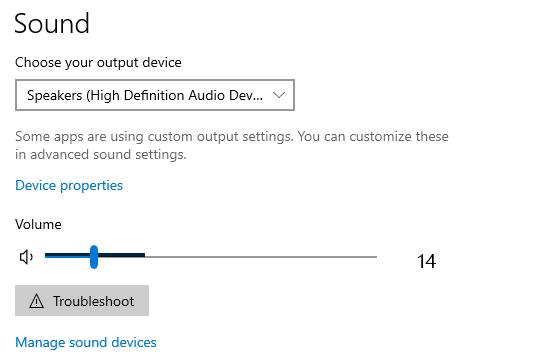This screenshot has height=364, width=544.
Task: Click the dark segment of the volume track
Action: pos(121,255)
